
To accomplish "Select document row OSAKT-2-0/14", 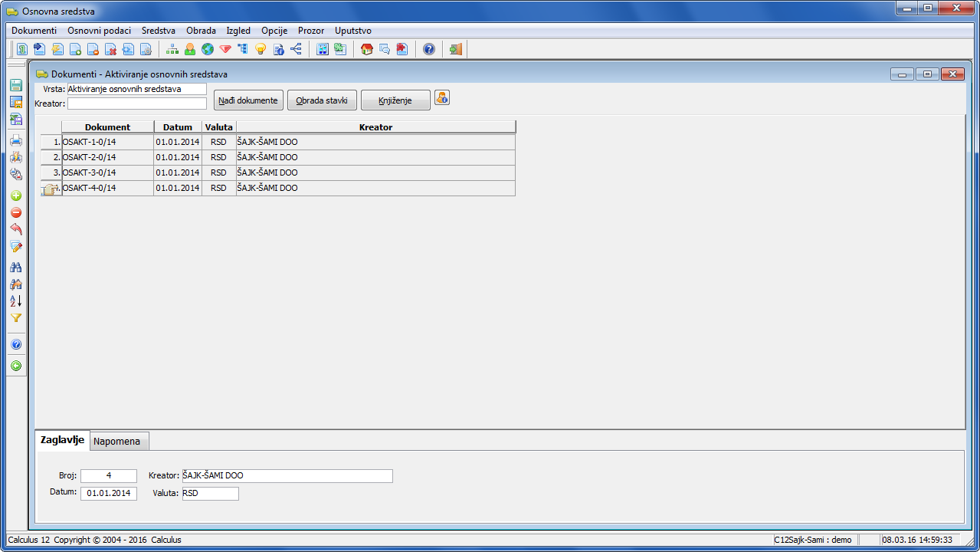I will (107, 157).
